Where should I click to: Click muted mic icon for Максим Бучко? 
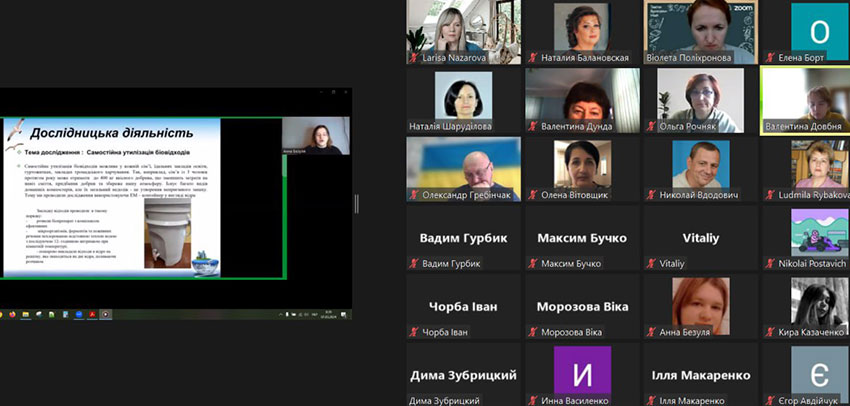pyautogui.click(x=533, y=263)
